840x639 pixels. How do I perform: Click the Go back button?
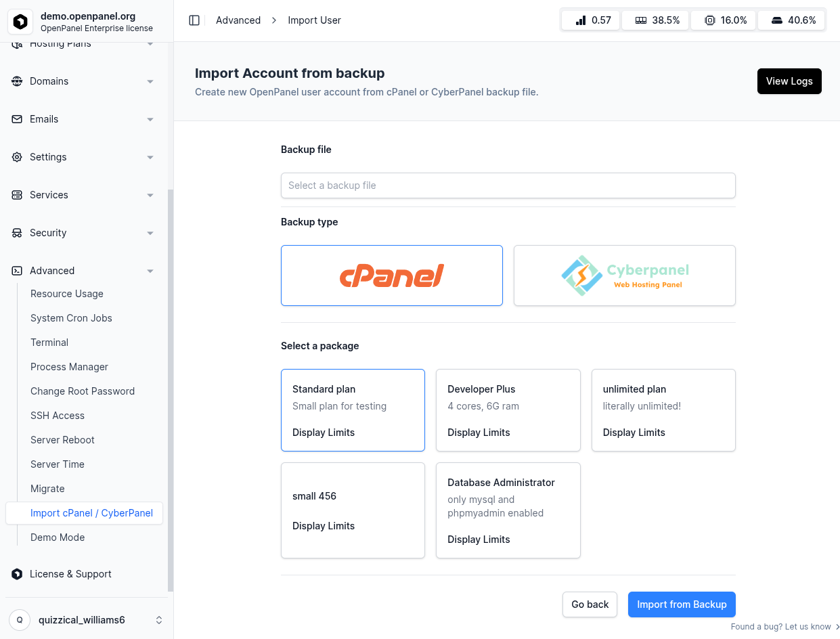[590, 604]
